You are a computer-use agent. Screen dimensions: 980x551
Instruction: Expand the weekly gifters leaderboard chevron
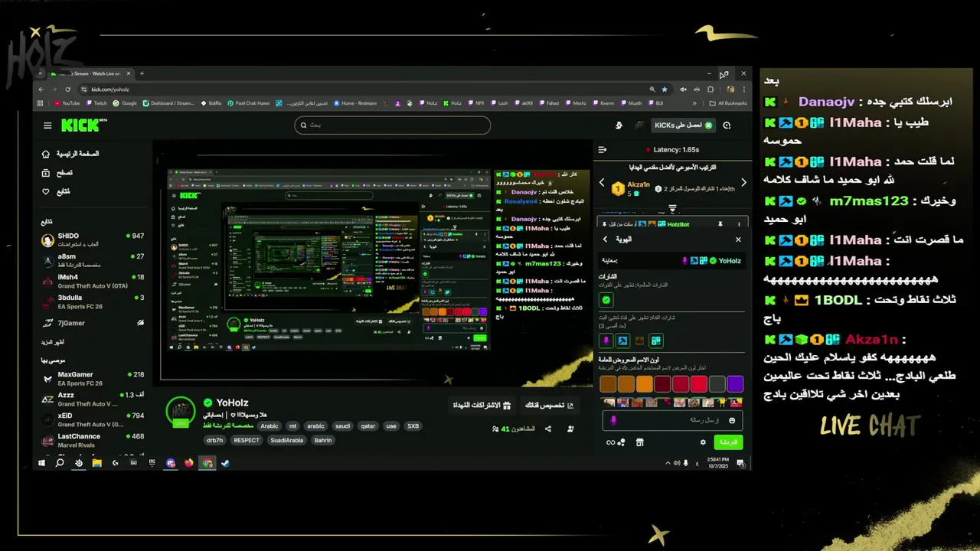(672, 208)
